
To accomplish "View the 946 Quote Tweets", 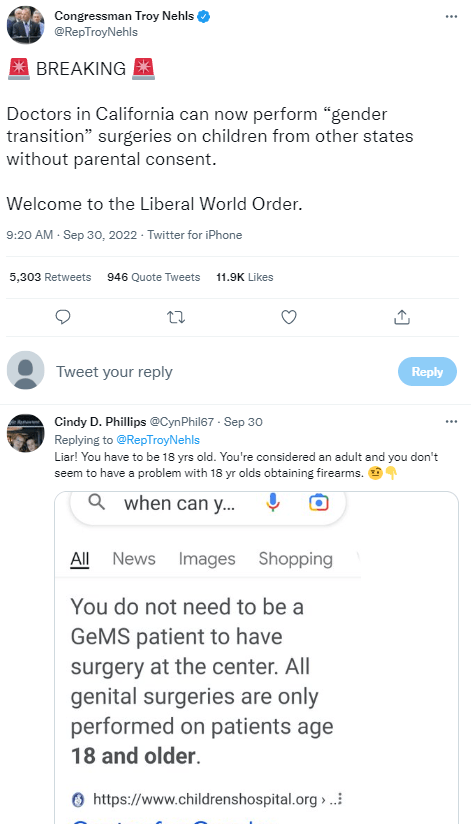I will point(153,277).
